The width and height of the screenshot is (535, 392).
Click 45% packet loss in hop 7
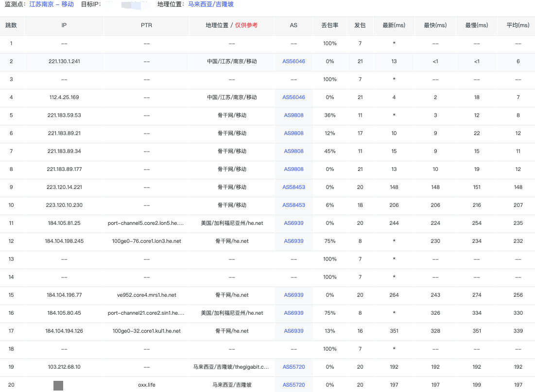click(330, 151)
